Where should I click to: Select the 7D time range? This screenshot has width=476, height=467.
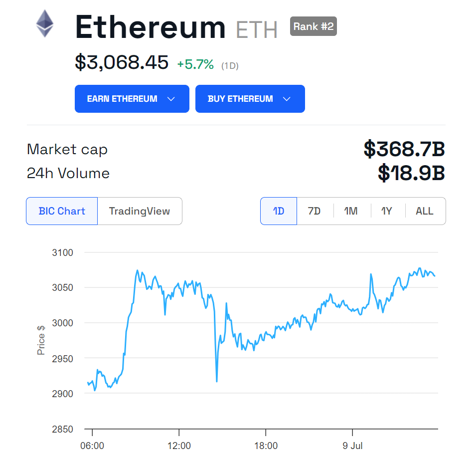314,211
